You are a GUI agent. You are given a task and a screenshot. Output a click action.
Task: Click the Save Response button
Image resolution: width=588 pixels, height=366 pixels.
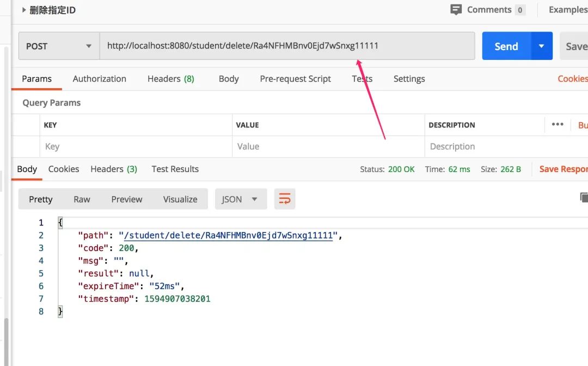[563, 169]
